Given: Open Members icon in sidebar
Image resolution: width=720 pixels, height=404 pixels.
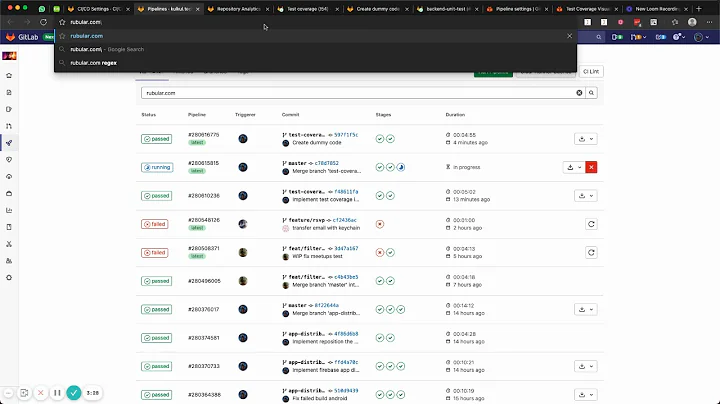Looking at the screenshot, I should click(x=9, y=261).
